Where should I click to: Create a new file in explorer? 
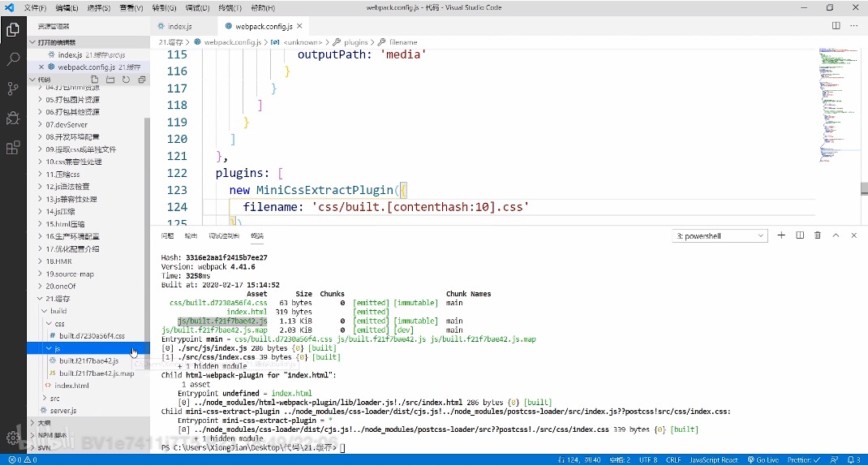coord(95,80)
